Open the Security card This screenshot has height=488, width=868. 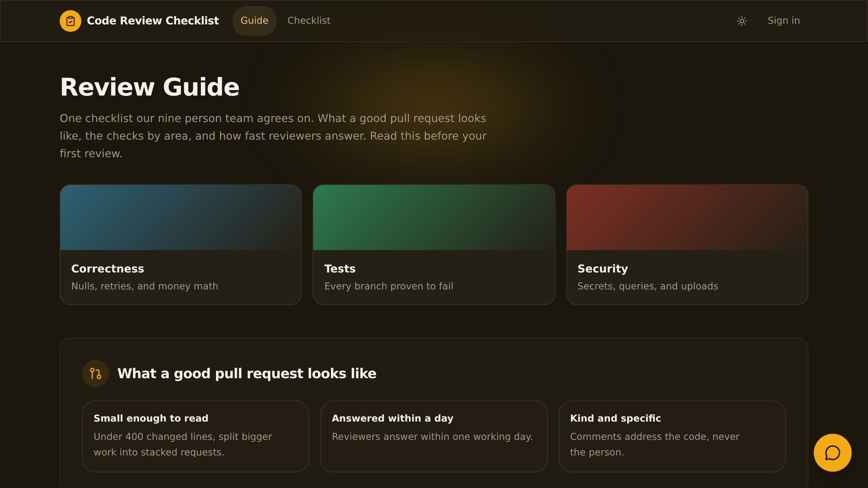click(x=687, y=244)
